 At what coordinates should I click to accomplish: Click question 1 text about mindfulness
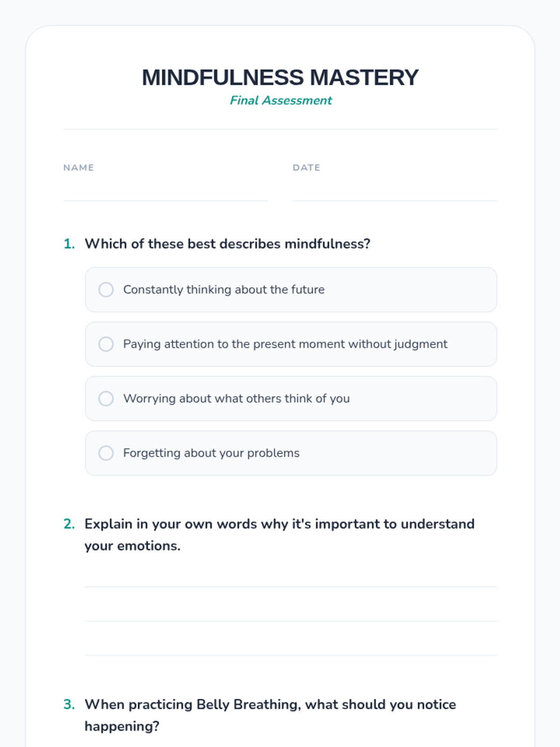click(x=227, y=244)
